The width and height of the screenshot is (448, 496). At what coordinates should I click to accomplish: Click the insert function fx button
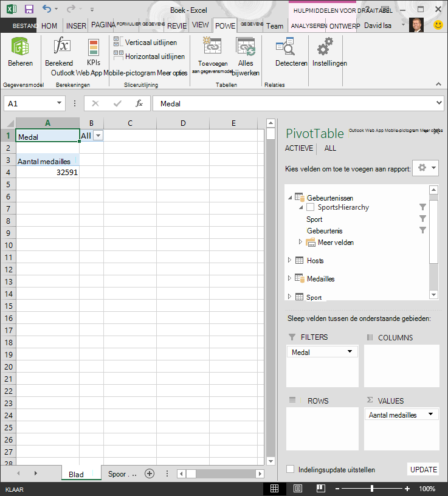click(x=139, y=103)
